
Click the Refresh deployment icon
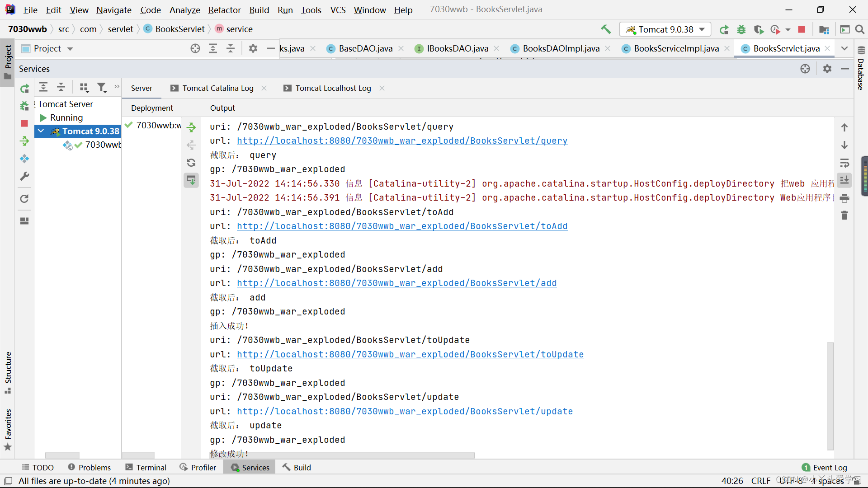(x=191, y=163)
